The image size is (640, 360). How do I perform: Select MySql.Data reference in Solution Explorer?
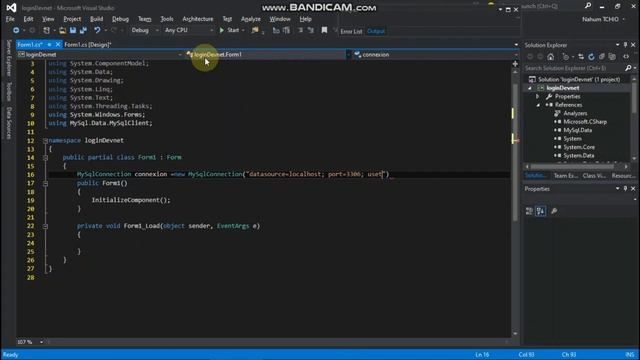[578, 130]
